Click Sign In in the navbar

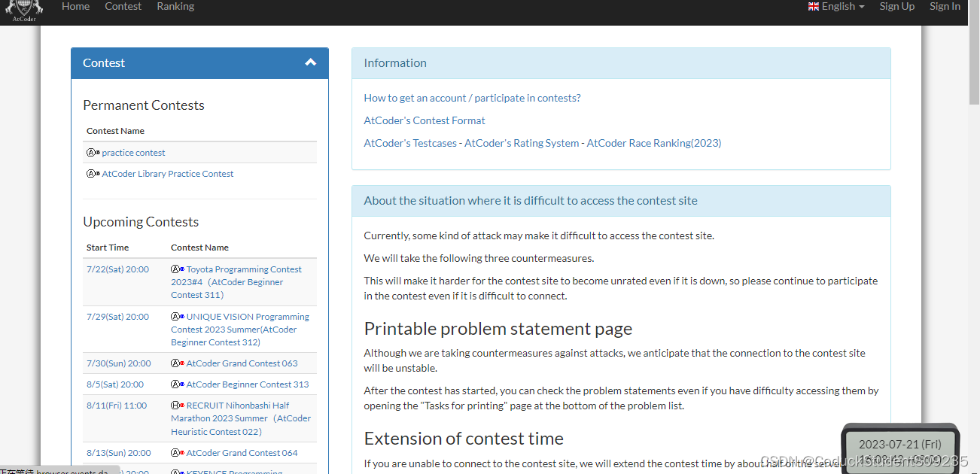(x=945, y=6)
